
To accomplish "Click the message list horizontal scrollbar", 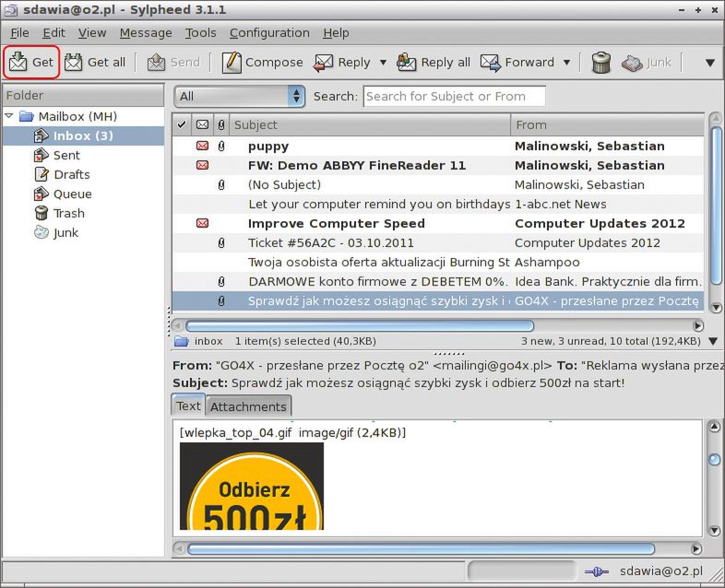I will click(x=360, y=325).
